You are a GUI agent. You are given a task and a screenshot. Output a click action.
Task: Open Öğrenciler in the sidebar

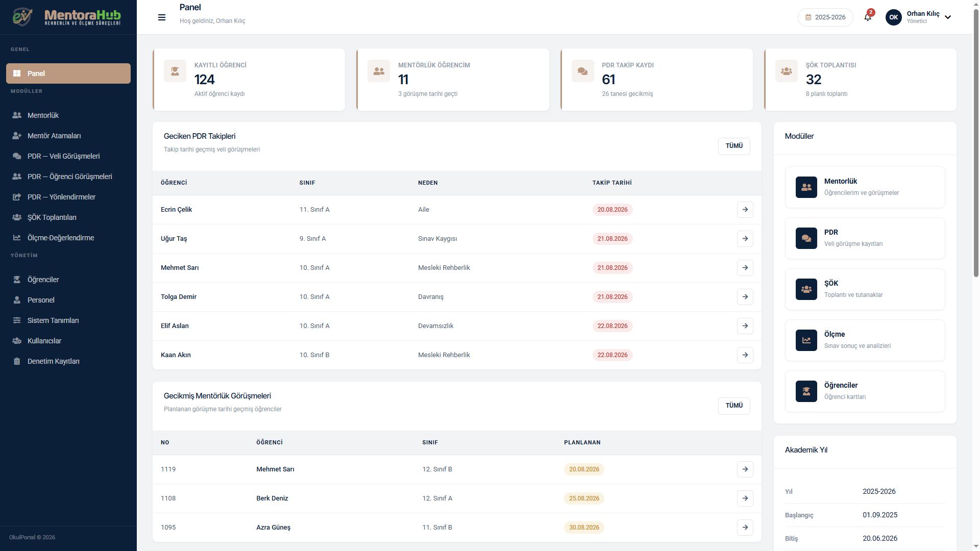(68, 280)
